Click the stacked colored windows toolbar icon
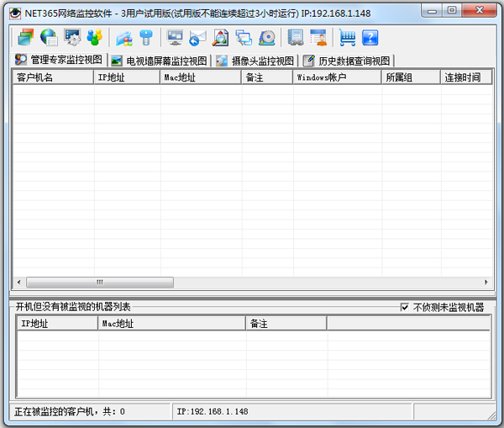 pyautogui.click(x=24, y=37)
